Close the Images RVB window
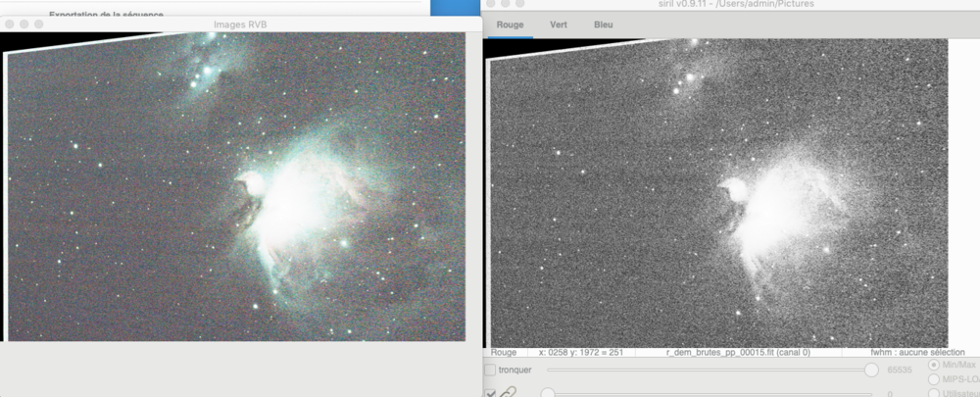The width and height of the screenshot is (980, 397). click(x=9, y=24)
